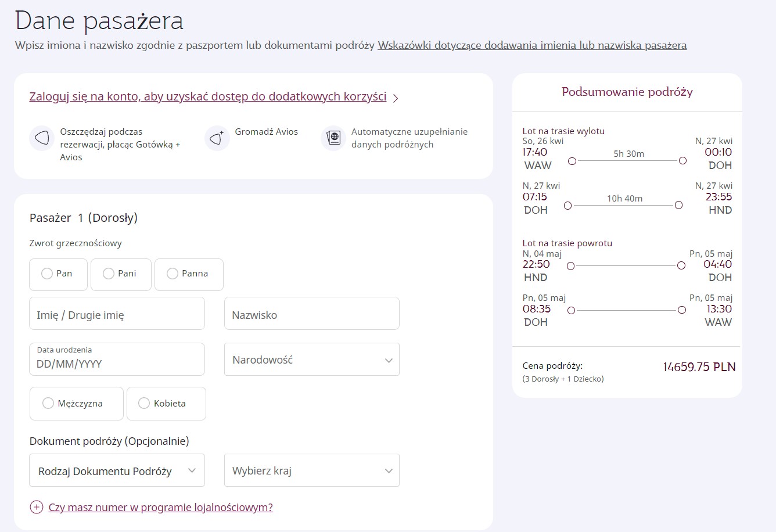The width and height of the screenshot is (776, 532).
Task: Focus the Nazwisko input field
Action: 312,314
